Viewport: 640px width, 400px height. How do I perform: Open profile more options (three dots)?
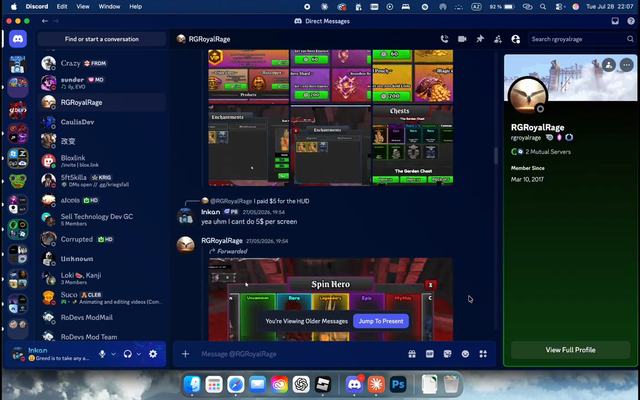tap(627, 65)
